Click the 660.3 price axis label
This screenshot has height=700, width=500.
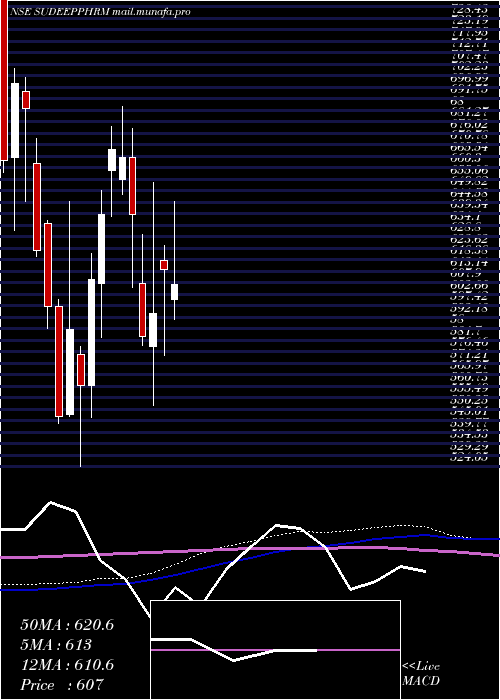coord(465,159)
